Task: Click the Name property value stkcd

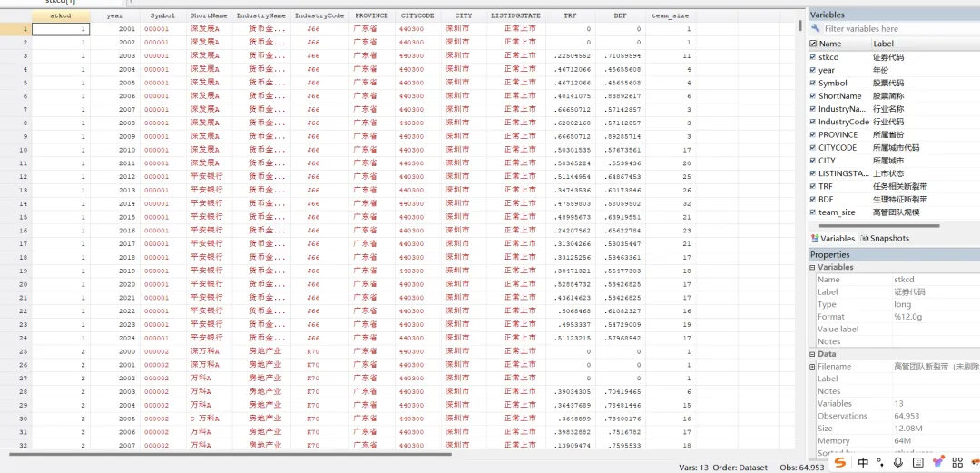Action: click(905, 280)
